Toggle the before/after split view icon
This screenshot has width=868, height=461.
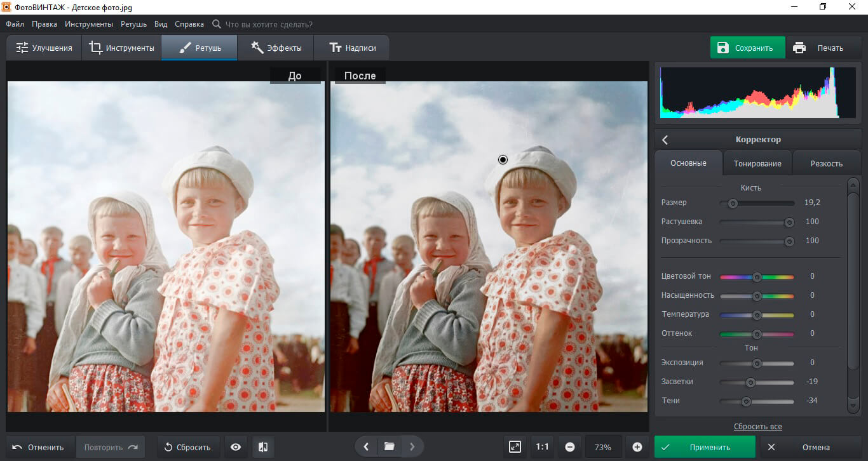(x=263, y=447)
